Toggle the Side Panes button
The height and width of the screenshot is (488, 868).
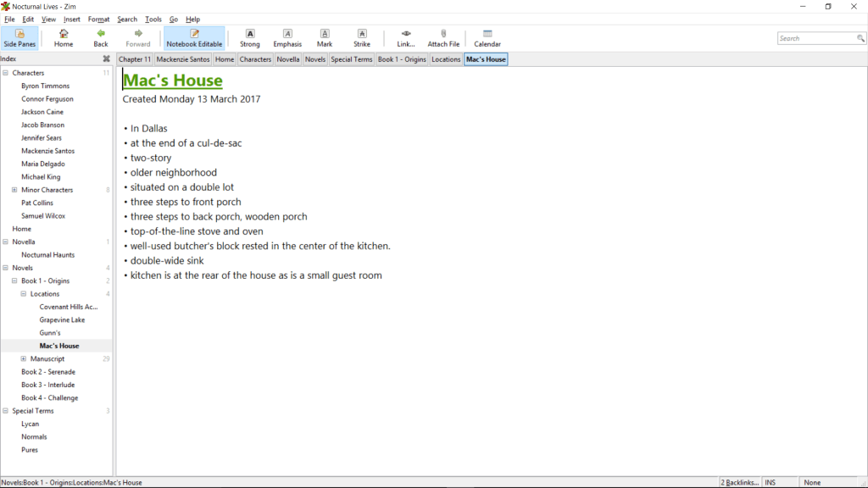[x=19, y=38]
